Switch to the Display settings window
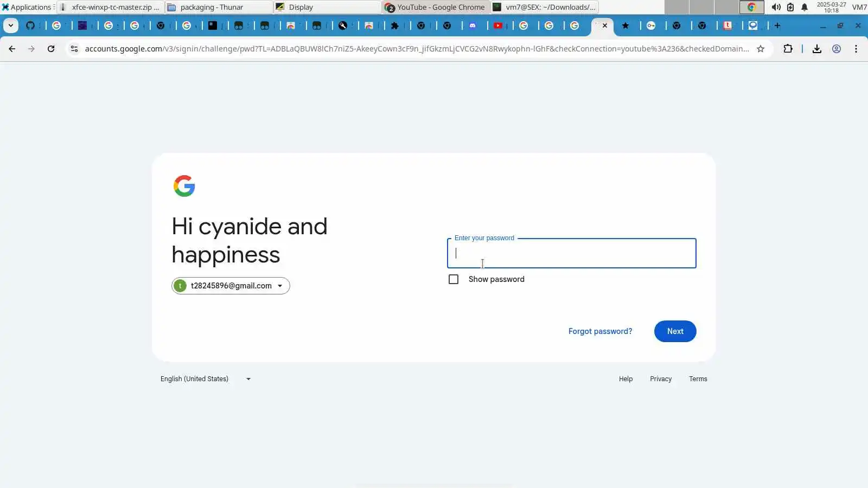The width and height of the screenshot is (868, 488). click(327, 7)
